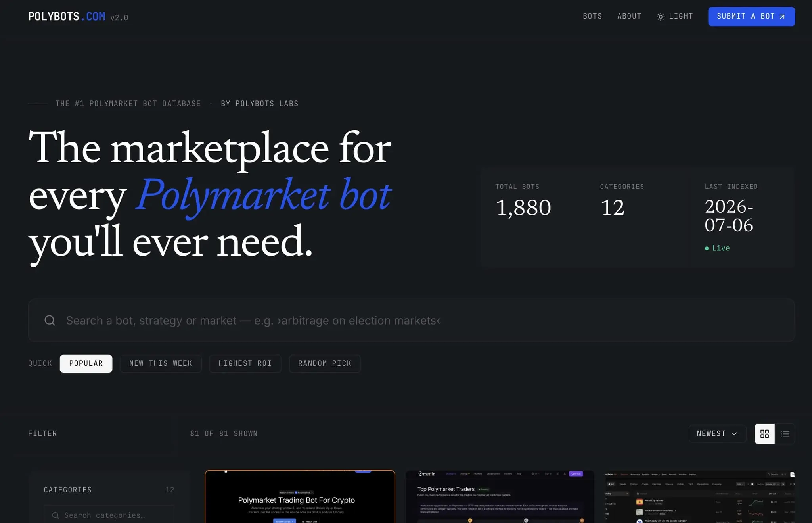Click BY POLYBOTS LABS text
The image size is (812, 523).
coord(260,104)
